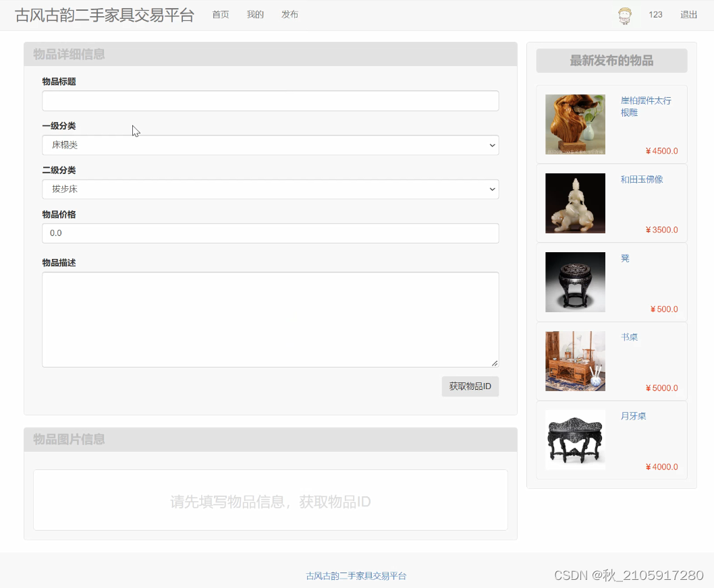The width and height of the screenshot is (714, 588).
Task: Focus the 物品价格 field showing 0.0
Action: tap(271, 233)
